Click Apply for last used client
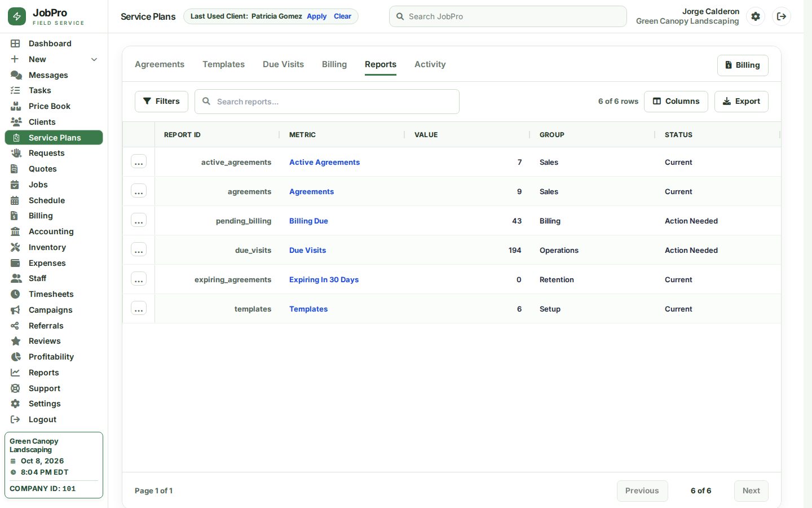The width and height of the screenshot is (812, 508). (x=317, y=16)
